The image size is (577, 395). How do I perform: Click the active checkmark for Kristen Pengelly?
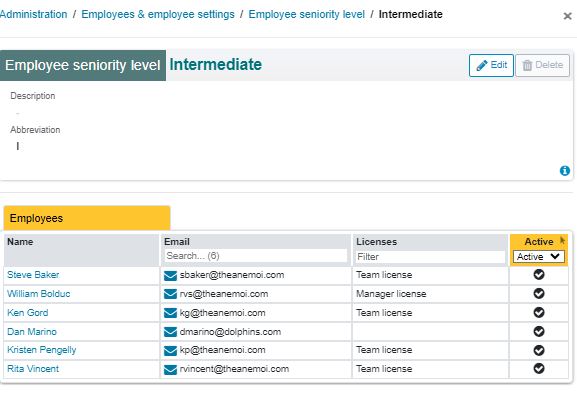pyautogui.click(x=539, y=350)
